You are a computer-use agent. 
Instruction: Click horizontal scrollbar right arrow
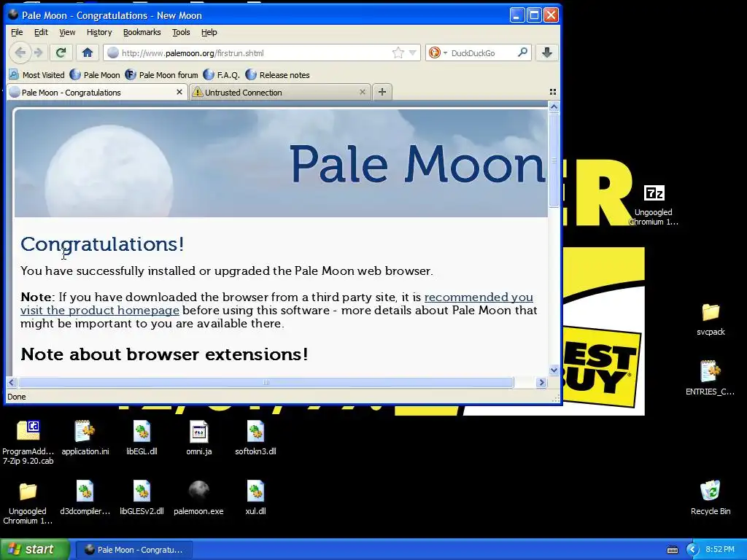[x=541, y=382]
